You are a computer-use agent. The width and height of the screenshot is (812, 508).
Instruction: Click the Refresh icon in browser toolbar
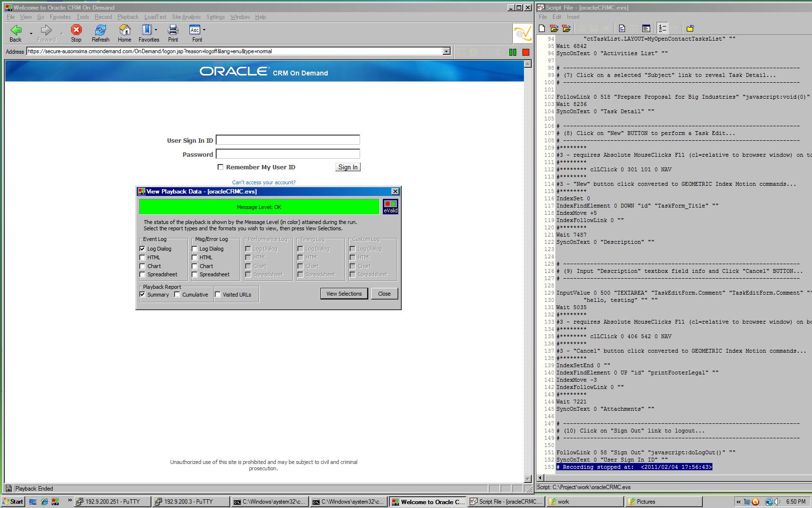(x=101, y=30)
